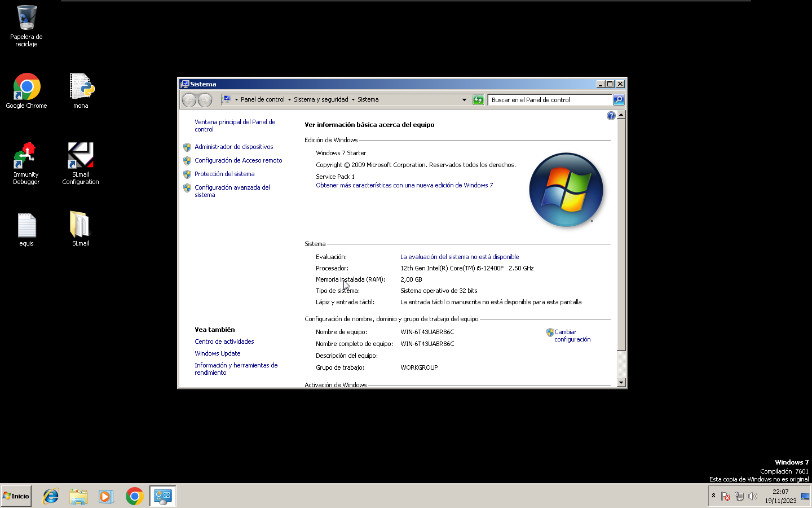Select the SLmail folder on desktop
812x508 pixels.
coord(81,229)
